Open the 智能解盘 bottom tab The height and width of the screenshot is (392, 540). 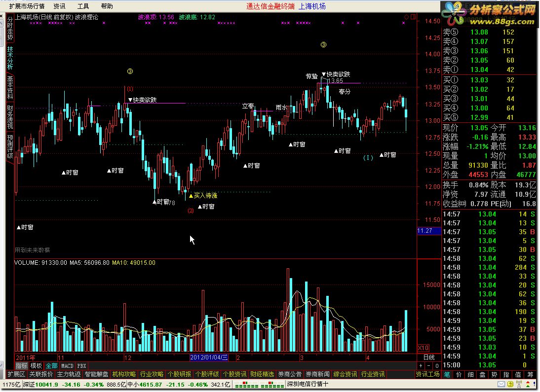96,374
